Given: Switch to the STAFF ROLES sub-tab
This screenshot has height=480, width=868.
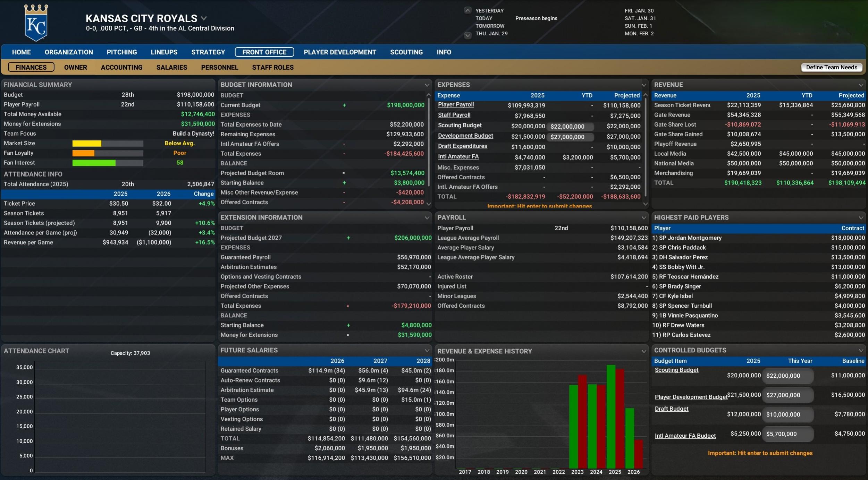Looking at the screenshot, I should [273, 67].
